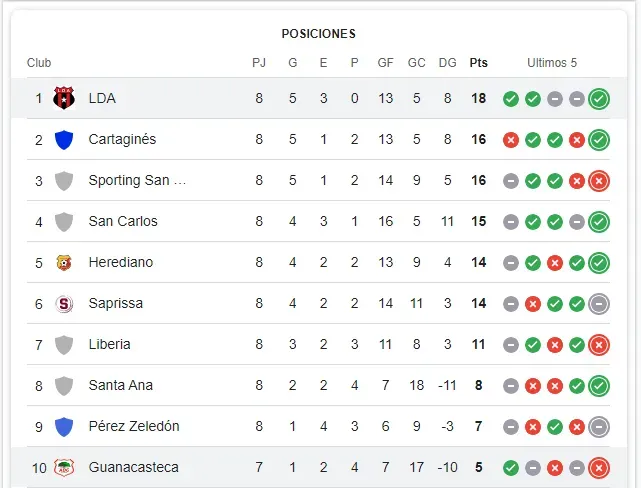Open the Liberia team page
Image resolution: width=641 pixels, height=488 pixels.
pos(109,344)
